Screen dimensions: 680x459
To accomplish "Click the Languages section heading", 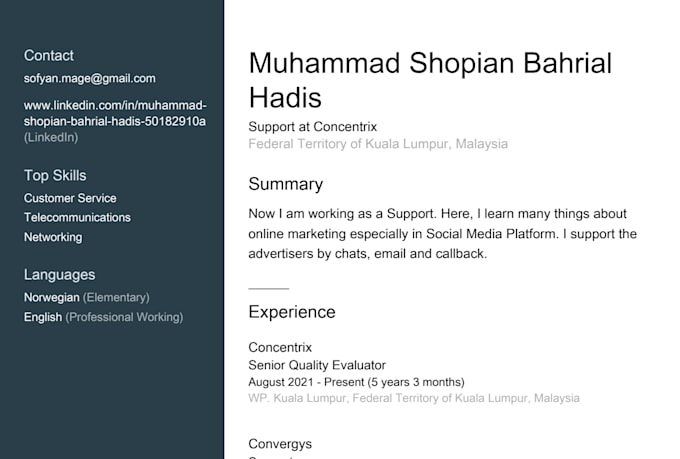I will tap(59, 275).
